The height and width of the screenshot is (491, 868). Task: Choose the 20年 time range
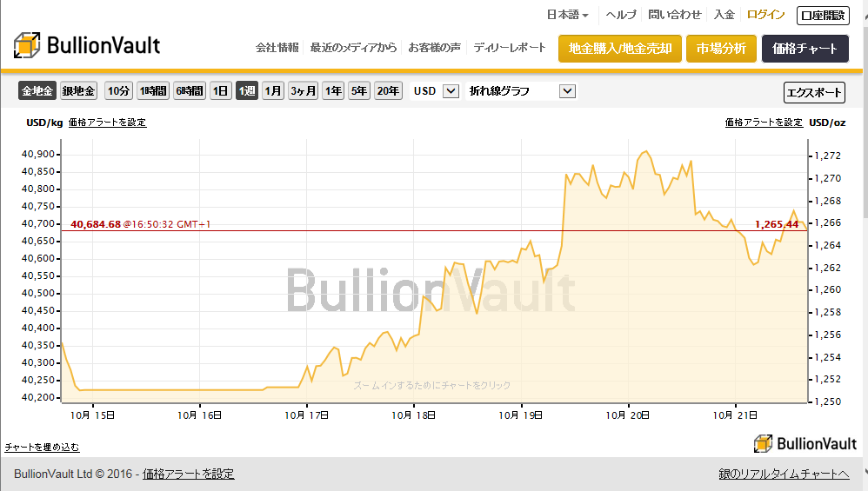point(388,90)
